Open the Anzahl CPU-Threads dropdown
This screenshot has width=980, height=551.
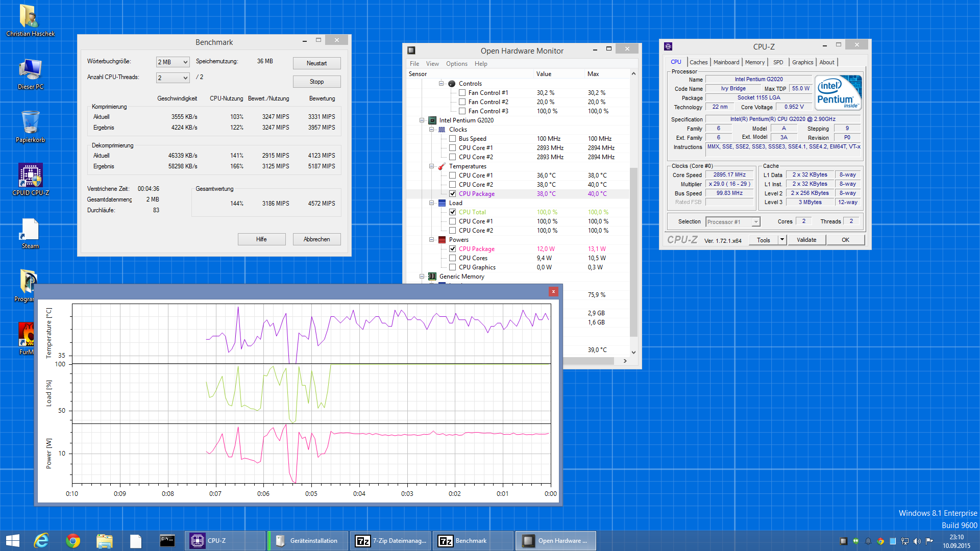tap(173, 78)
